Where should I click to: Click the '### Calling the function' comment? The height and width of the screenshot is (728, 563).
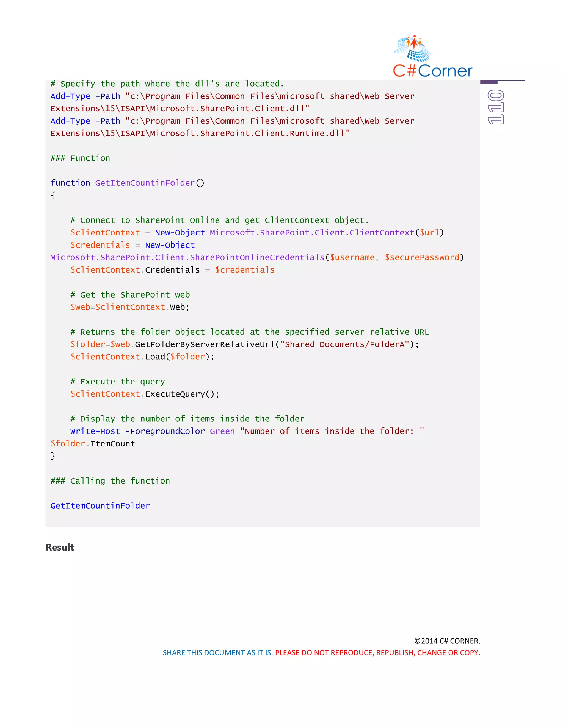coord(110,481)
